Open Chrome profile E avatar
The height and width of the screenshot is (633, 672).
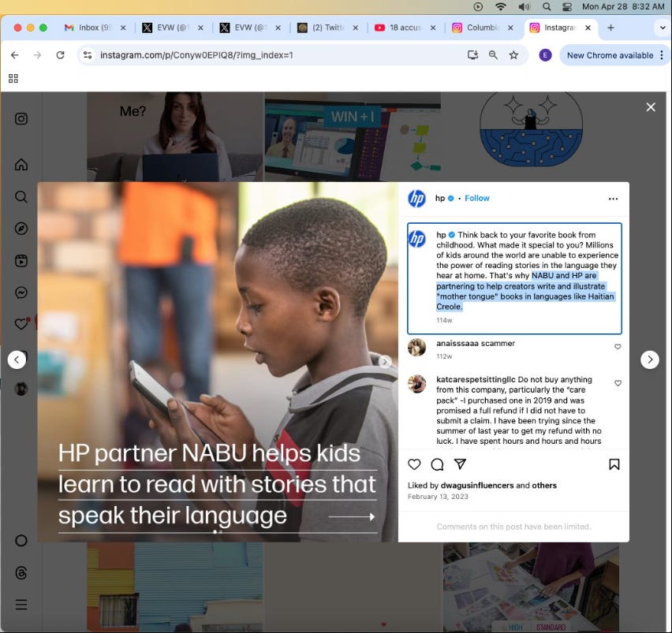tap(545, 55)
